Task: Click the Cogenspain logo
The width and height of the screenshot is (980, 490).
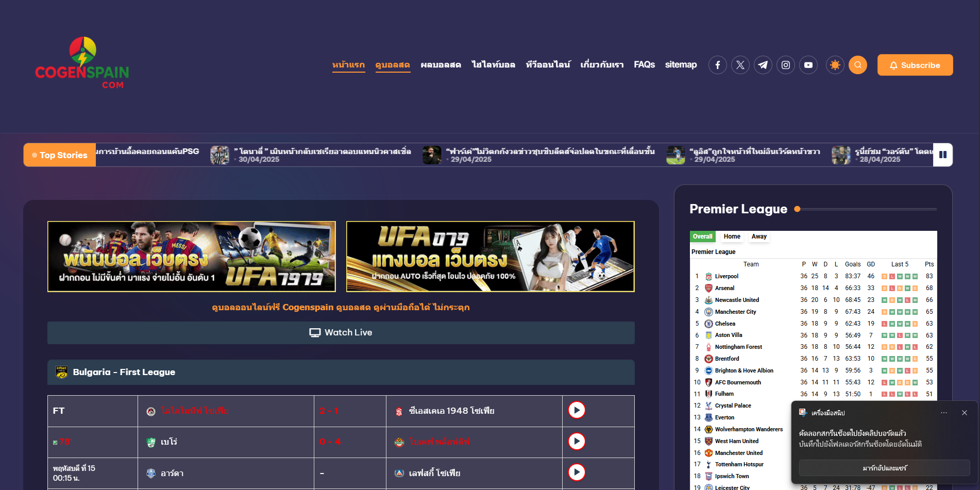Action: (x=82, y=63)
